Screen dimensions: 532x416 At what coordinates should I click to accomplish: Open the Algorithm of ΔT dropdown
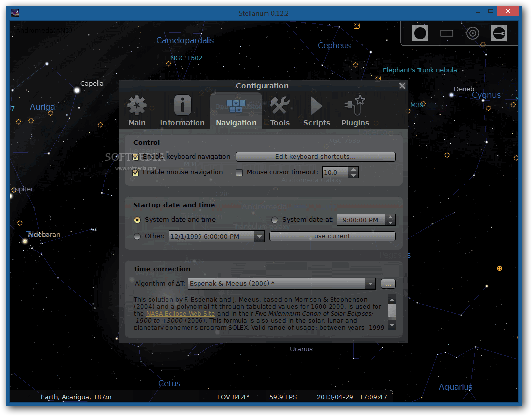tap(281, 284)
